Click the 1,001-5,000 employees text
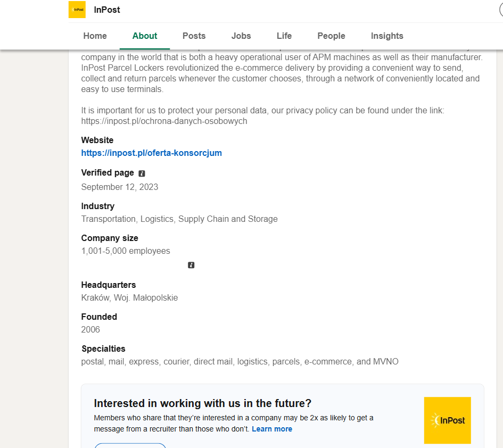The image size is (503, 448). click(x=126, y=251)
